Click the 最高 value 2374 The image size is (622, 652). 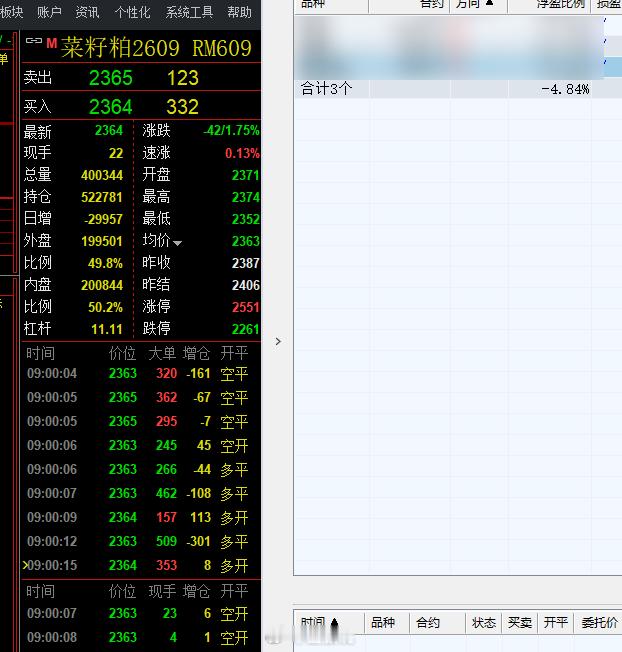[x=246, y=197]
